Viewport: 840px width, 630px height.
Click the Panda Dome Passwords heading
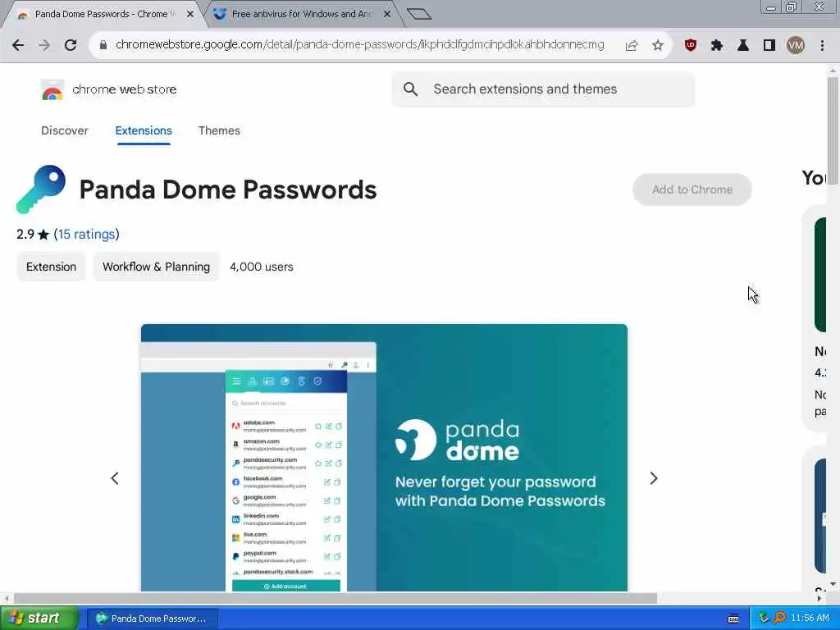tap(228, 189)
